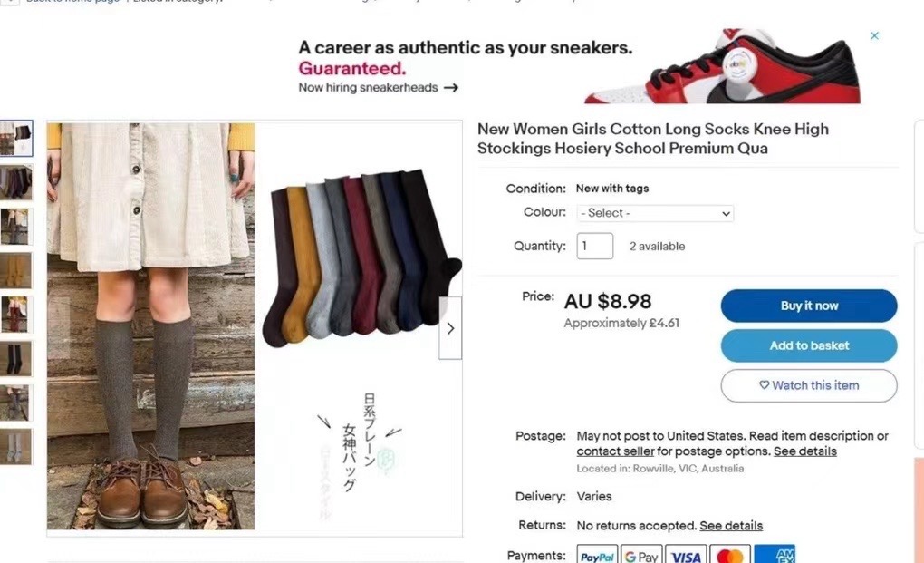The width and height of the screenshot is (924, 563).
Task: Select the mustard yellow socks thumbnail
Action: 16,270
